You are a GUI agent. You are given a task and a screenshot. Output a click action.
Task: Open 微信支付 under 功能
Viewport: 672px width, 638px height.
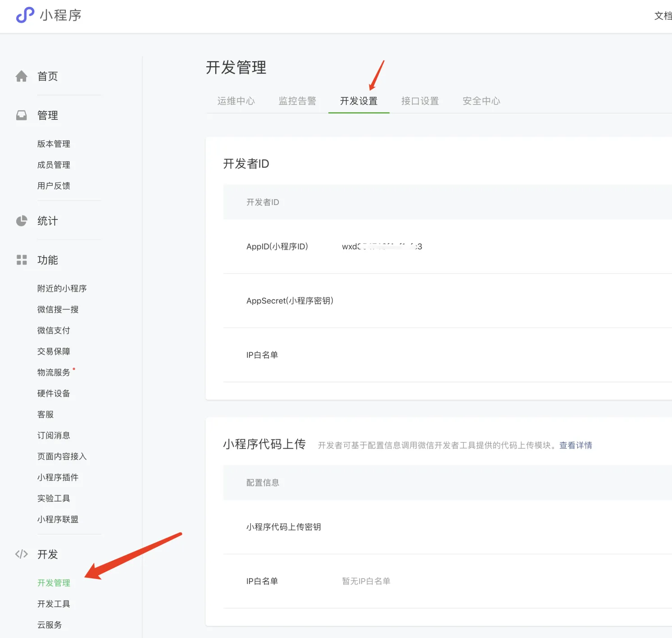point(54,330)
